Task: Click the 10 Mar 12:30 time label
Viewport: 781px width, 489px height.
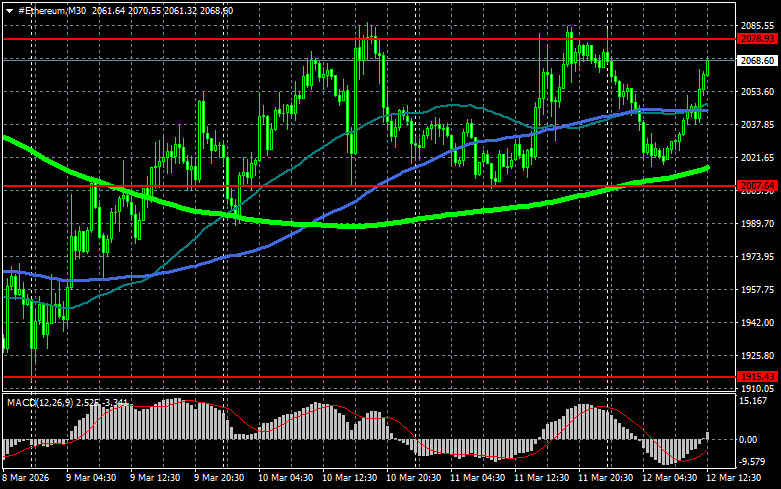Action: point(350,478)
